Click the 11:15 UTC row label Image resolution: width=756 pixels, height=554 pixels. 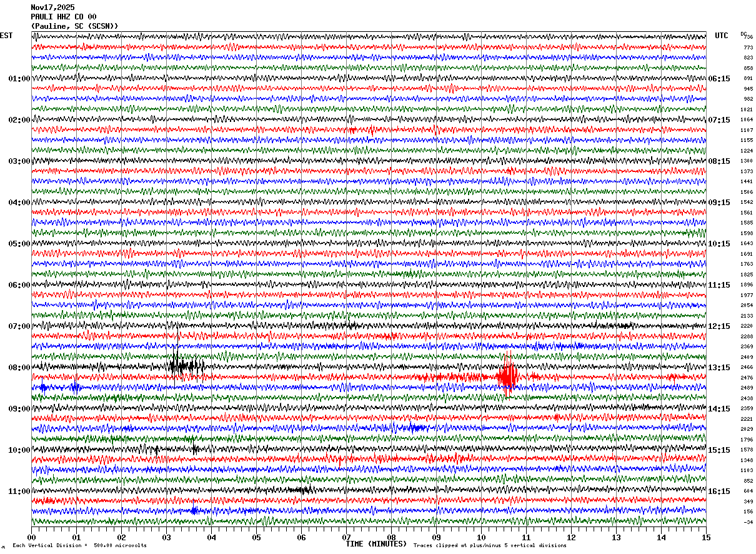point(719,285)
